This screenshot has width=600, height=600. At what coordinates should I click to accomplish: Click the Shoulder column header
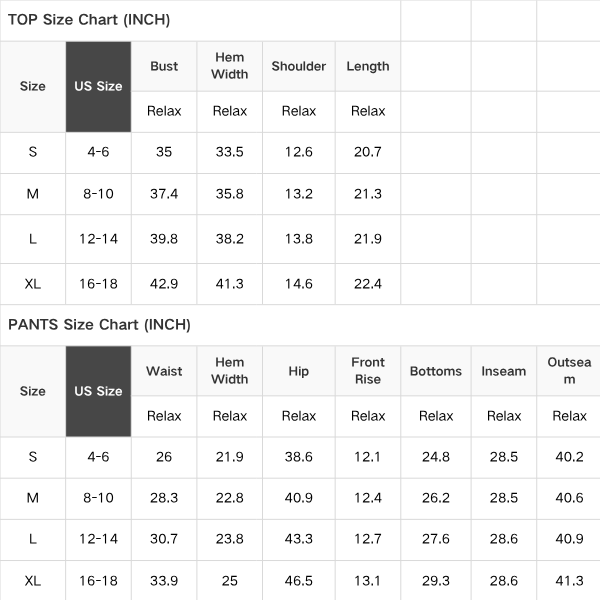[299, 66]
